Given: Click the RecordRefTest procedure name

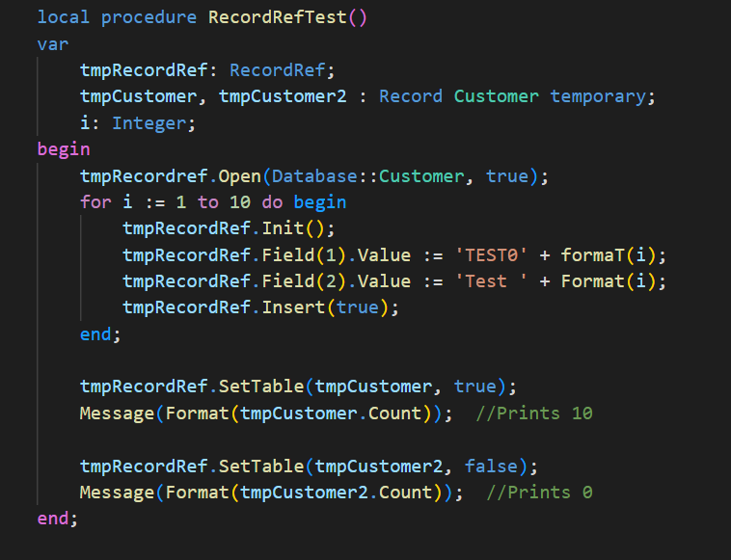Looking at the screenshot, I should point(278,17).
